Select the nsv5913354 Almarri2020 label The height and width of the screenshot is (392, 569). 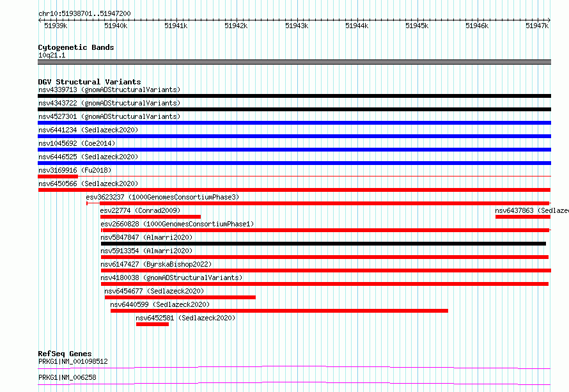click(146, 251)
